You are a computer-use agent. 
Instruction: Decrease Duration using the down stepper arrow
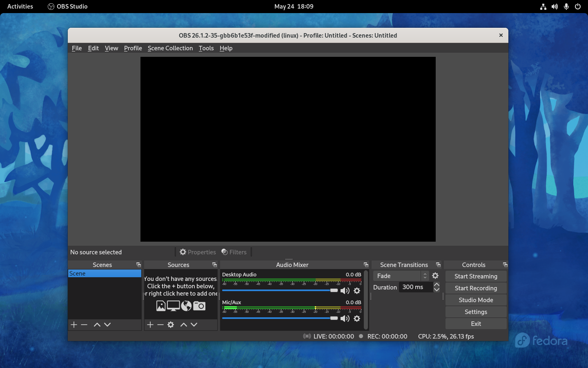tap(437, 290)
